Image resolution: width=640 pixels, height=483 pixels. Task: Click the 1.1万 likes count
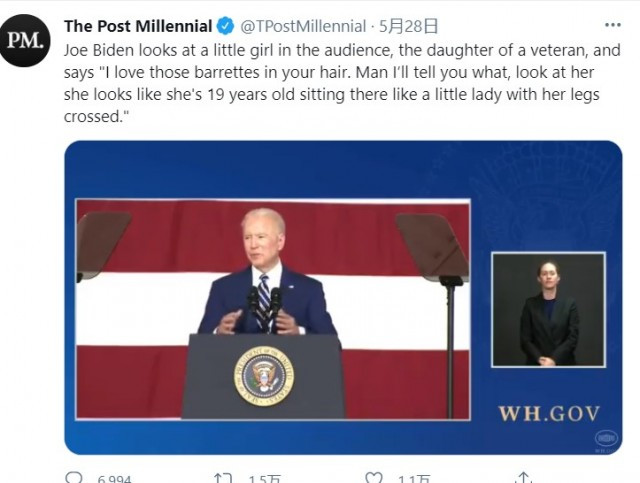(x=414, y=479)
